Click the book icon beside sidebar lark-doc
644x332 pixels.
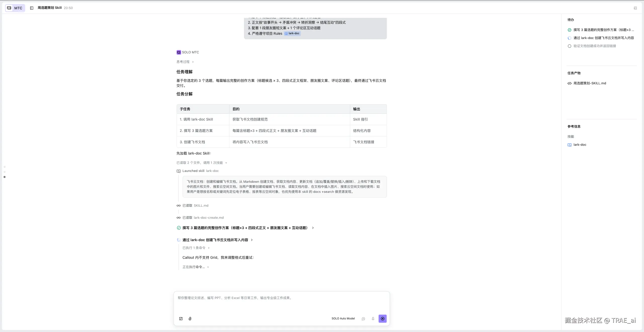pos(570,145)
